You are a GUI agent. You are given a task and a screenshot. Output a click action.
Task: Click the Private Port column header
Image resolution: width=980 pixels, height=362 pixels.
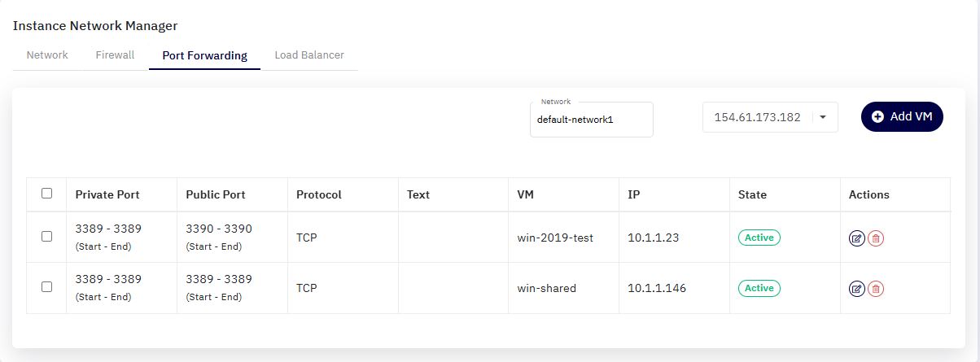click(x=107, y=194)
